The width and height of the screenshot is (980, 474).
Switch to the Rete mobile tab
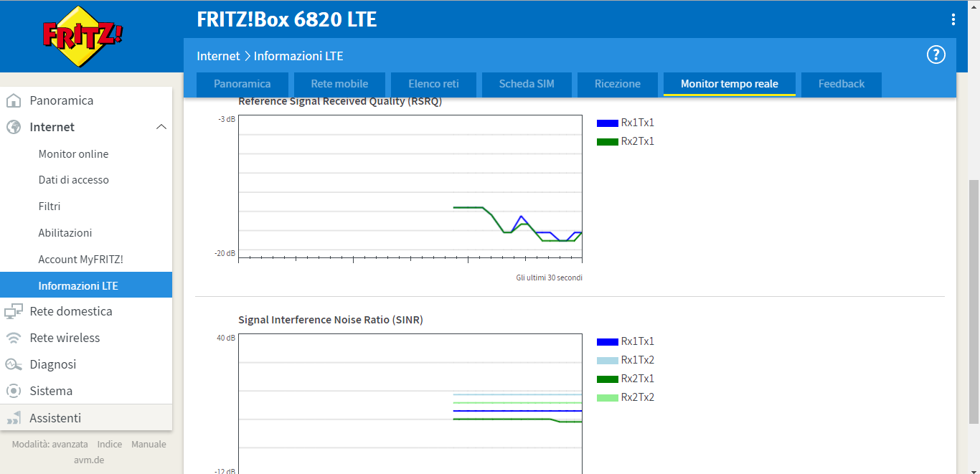point(339,84)
